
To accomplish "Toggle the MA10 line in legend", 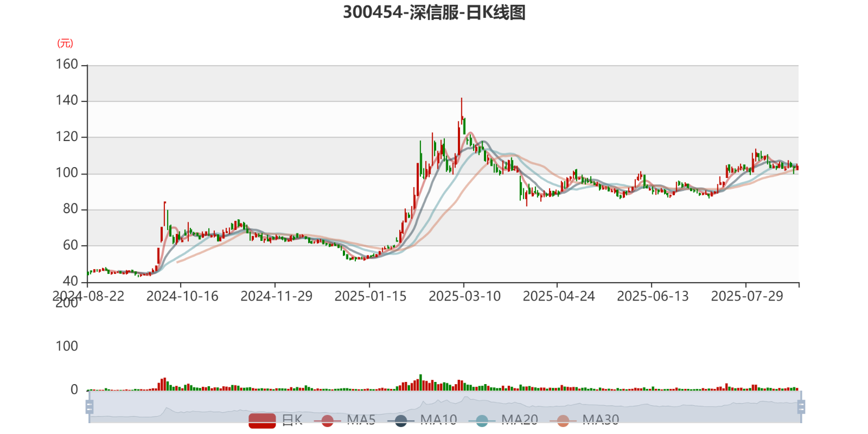I will click(422, 420).
